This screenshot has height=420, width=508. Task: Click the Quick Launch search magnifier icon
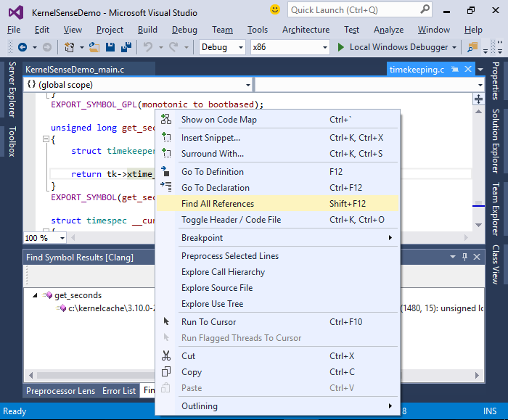tap(425, 9)
